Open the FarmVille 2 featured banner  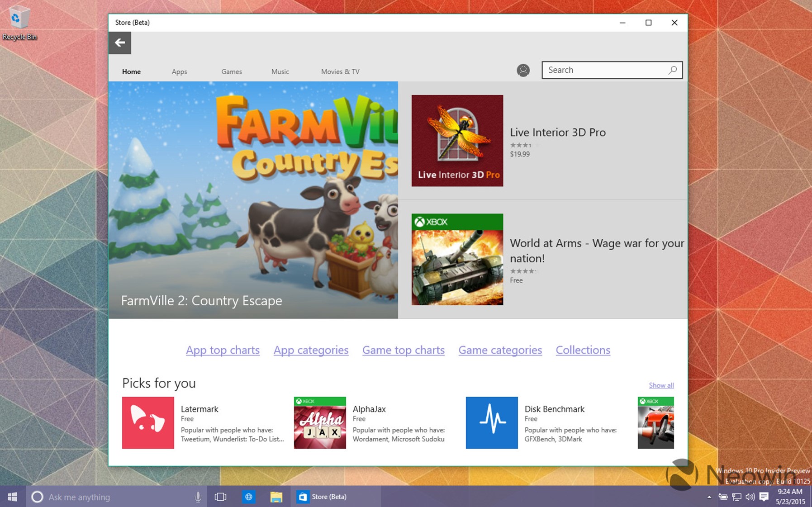tap(253, 200)
